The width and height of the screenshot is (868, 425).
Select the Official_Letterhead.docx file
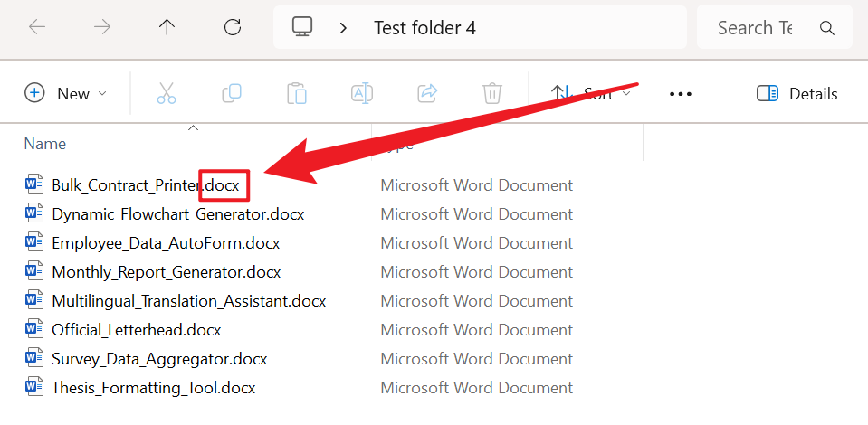pos(136,330)
